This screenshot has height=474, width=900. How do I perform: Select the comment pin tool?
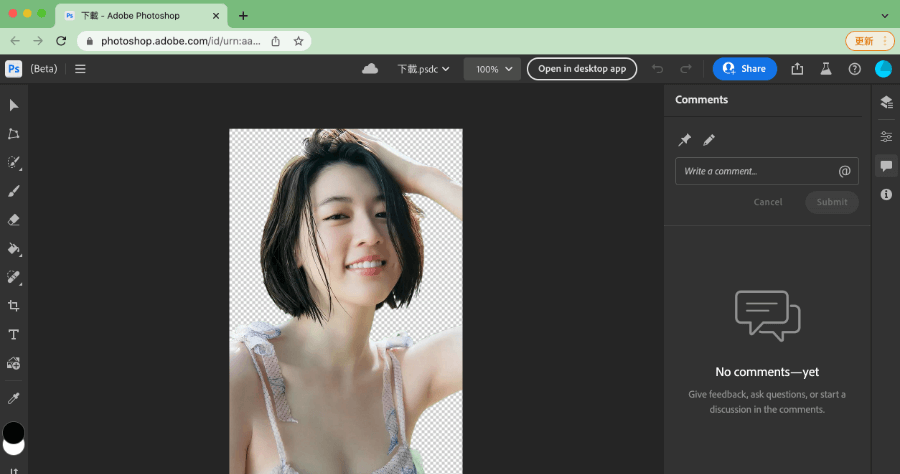[x=684, y=139]
